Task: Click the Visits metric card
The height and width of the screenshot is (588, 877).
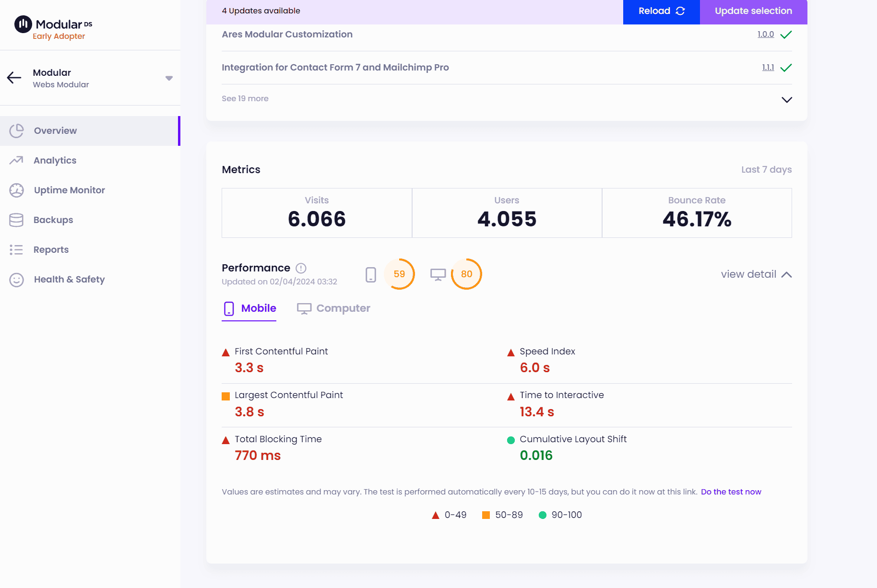Action: pos(317,213)
